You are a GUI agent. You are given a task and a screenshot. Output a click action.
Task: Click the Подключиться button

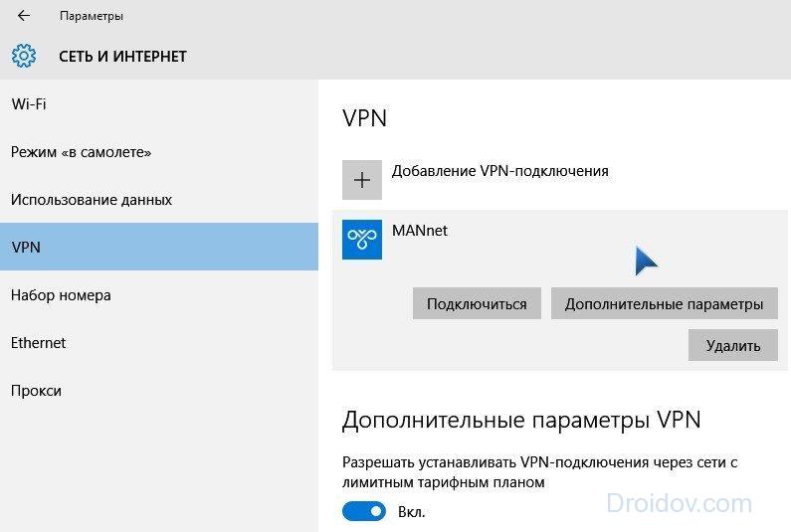point(477,303)
